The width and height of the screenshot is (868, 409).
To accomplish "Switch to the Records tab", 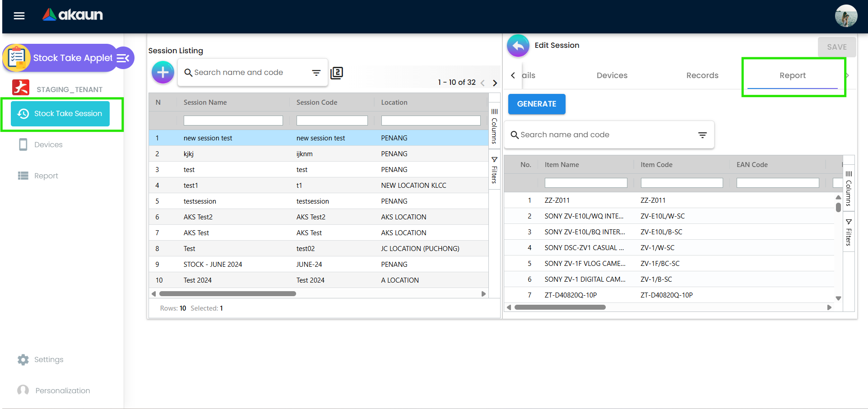I will (x=702, y=75).
